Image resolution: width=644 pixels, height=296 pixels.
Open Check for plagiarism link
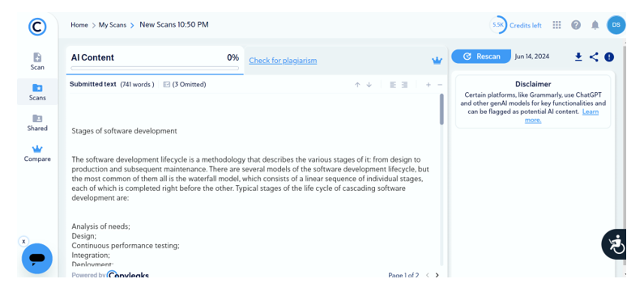point(283,61)
